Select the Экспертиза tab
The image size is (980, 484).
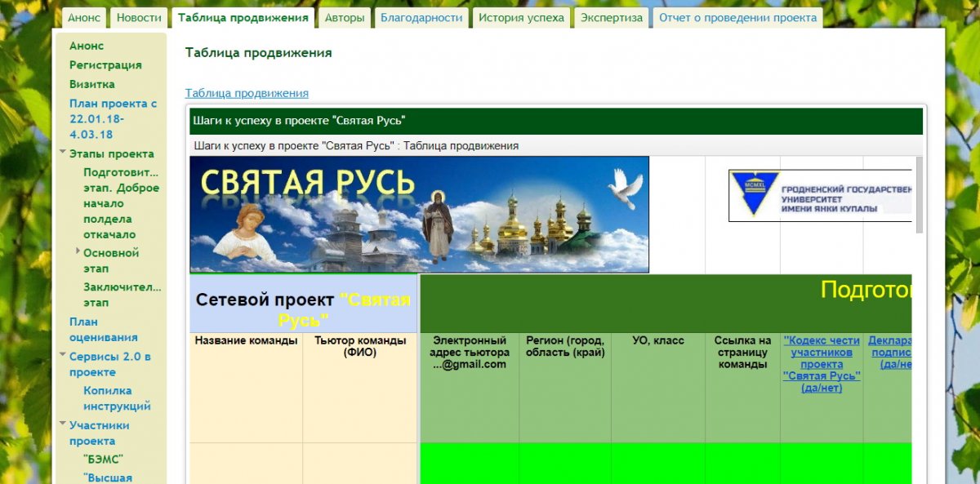pos(612,18)
